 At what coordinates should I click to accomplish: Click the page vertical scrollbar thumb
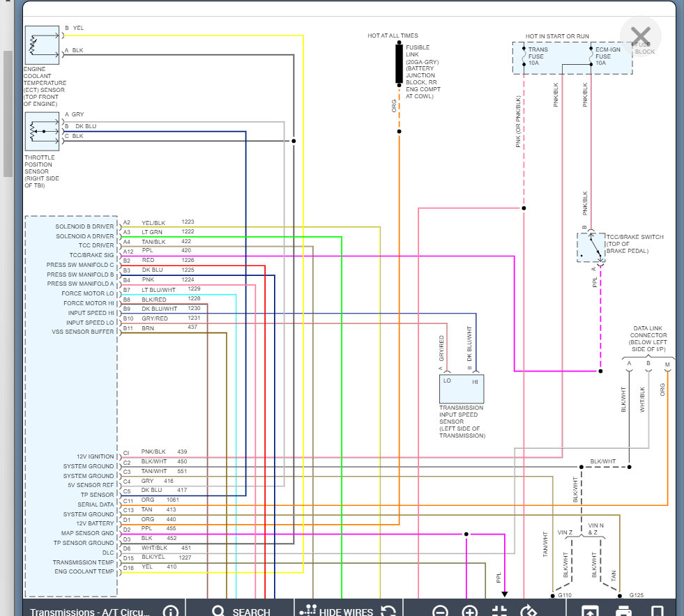[x=7, y=114]
